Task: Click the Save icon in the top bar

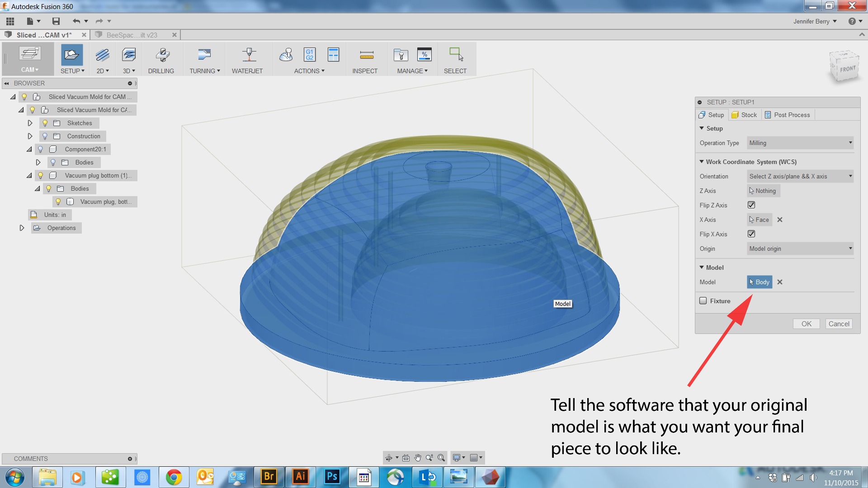Action: click(56, 21)
